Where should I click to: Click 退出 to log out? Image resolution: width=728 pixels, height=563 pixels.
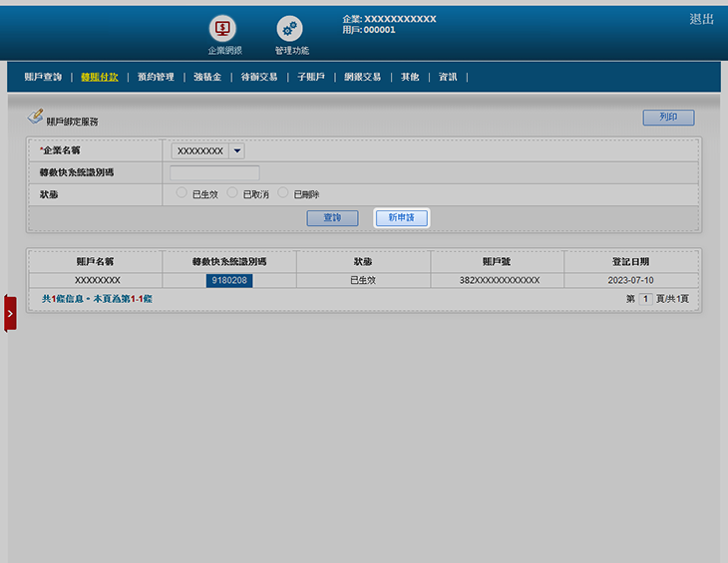coord(701,19)
